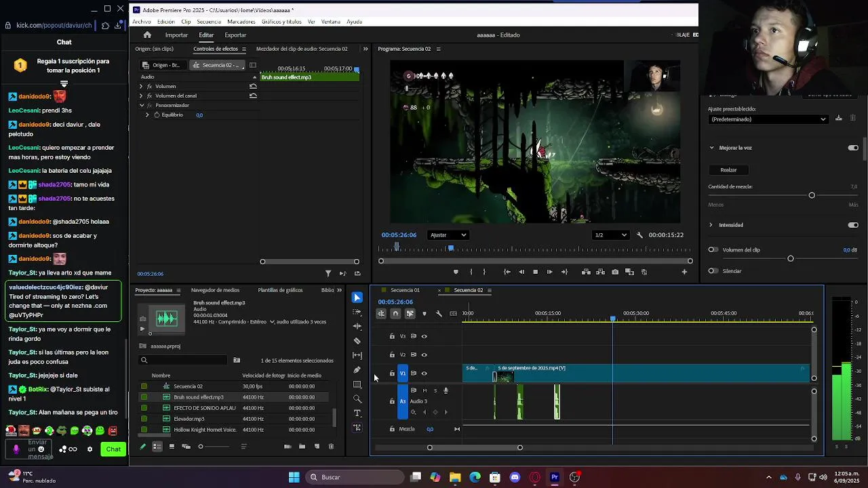Open Archivo menu
This screenshot has width=868, height=488.
coord(142,22)
